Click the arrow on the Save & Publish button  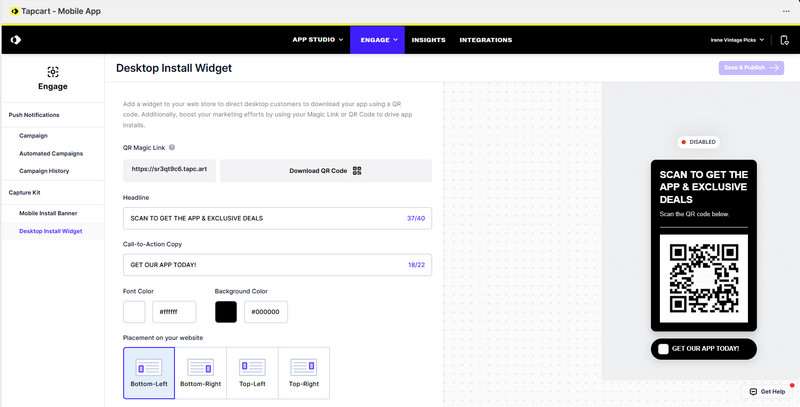tap(774, 67)
